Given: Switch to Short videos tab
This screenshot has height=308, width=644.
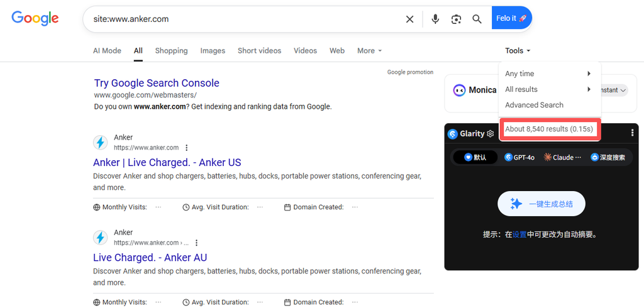Looking at the screenshot, I should tap(260, 50).
